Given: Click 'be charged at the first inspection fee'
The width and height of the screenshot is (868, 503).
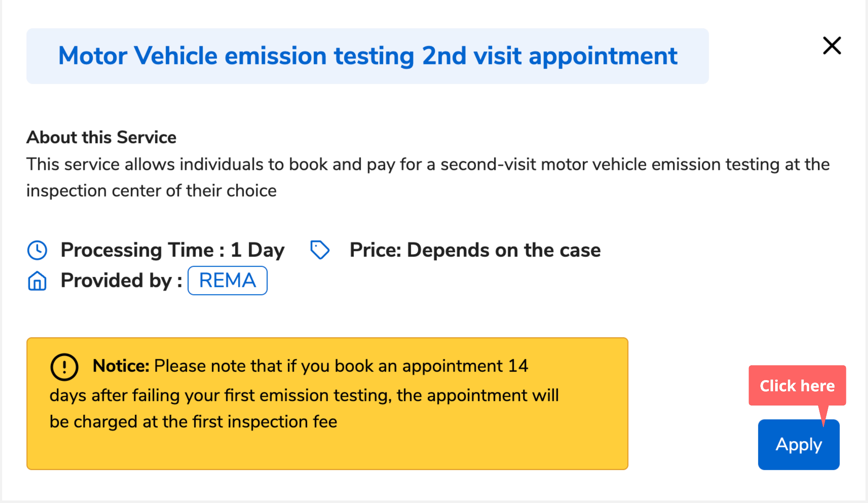Looking at the screenshot, I should [193, 422].
